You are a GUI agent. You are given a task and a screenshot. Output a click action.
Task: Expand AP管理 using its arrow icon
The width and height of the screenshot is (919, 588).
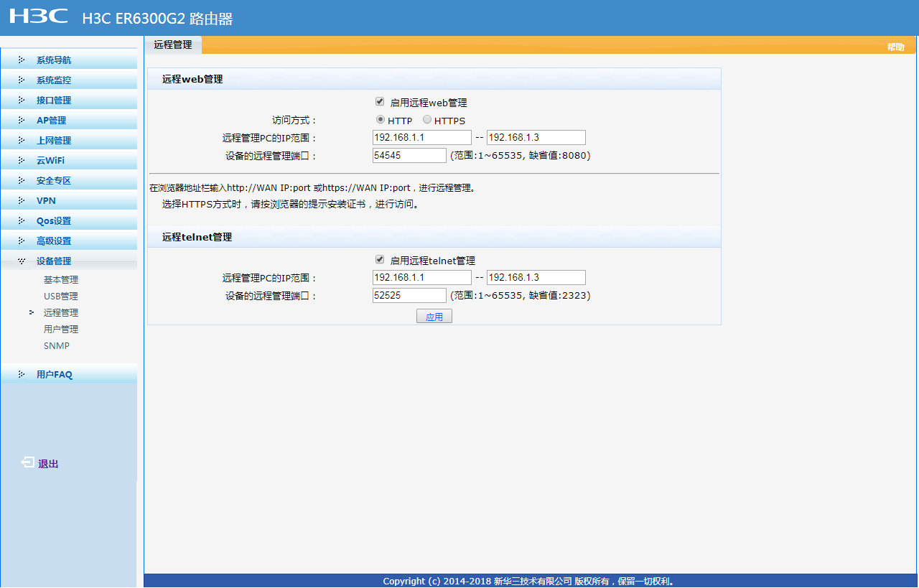[22, 121]
